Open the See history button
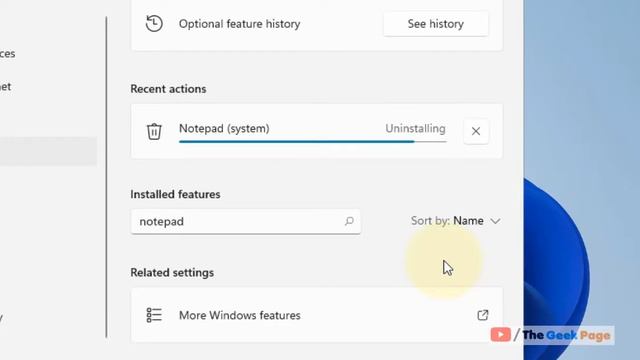Viewport: 640px width, 360px height. [x=436, y=24]
